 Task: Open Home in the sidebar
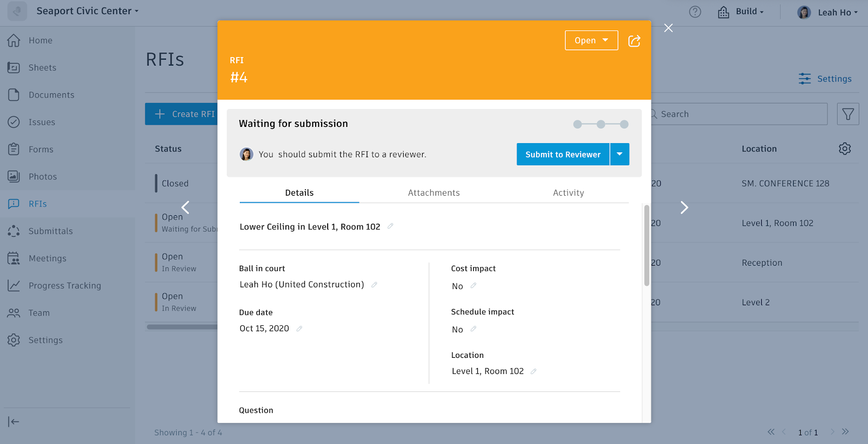coord(40,41)
